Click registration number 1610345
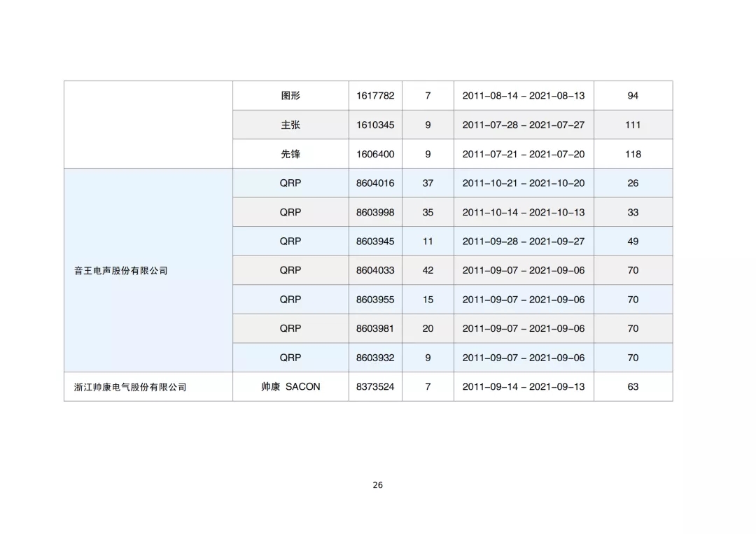This screenshot has height=534, width=756. tap(375, 125)
